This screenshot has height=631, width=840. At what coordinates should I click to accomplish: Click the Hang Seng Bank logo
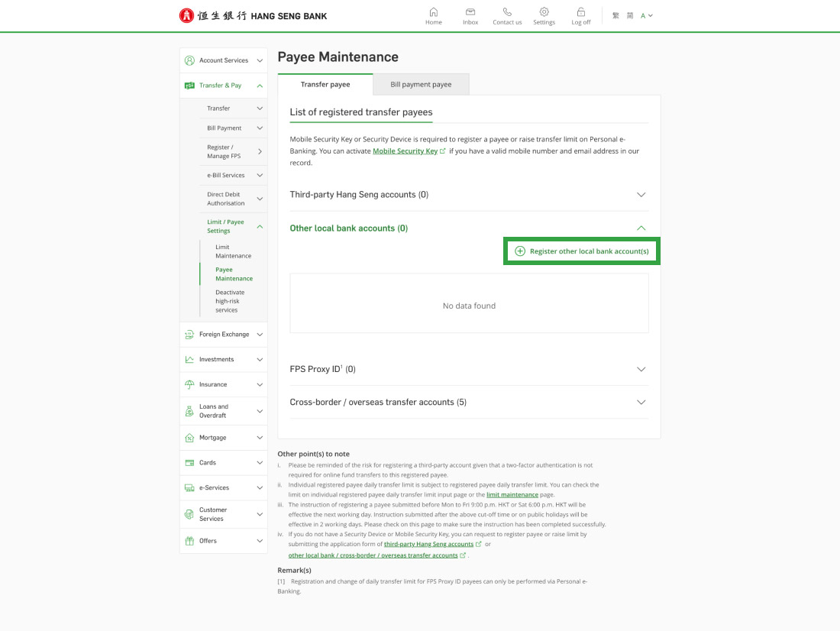[253, 15]
